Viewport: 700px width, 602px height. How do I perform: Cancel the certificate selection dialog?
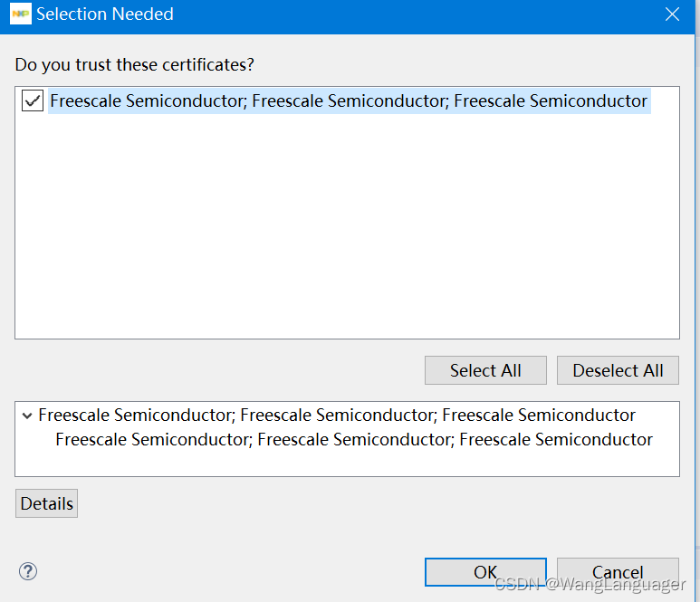(618, 572)
